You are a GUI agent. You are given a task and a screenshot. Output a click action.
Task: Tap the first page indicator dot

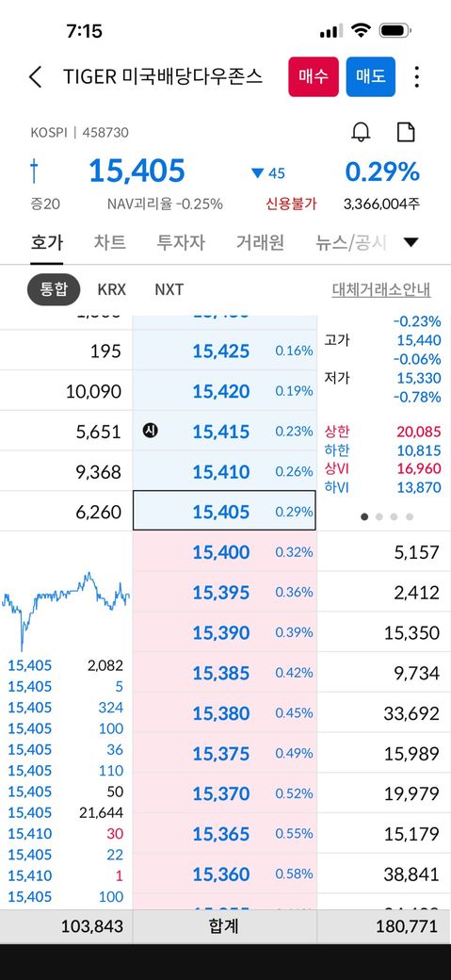click(364, 517)
